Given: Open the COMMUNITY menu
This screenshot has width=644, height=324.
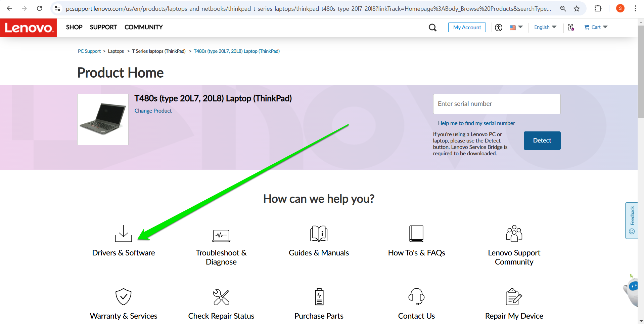Looking at the screenshot, I should (x=144, y=27).
